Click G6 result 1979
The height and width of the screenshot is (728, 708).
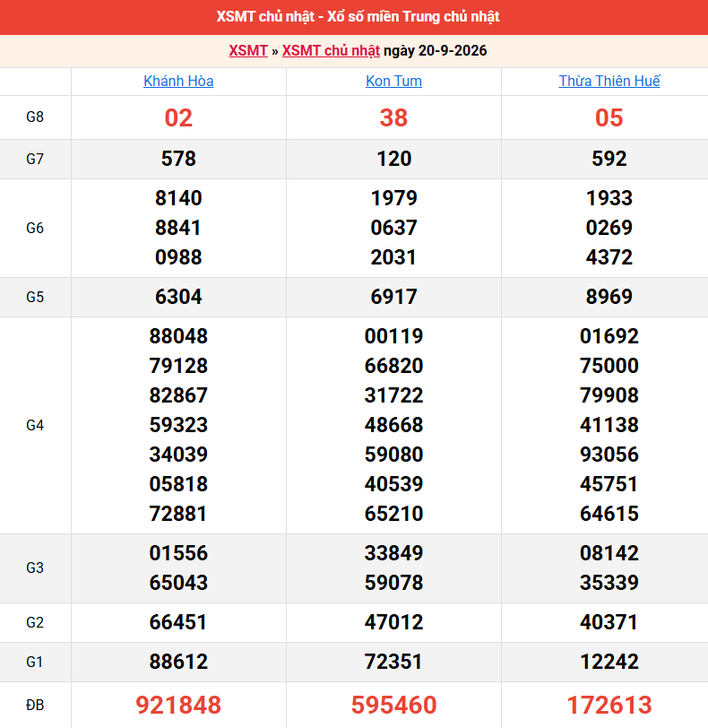click(394, 198)
